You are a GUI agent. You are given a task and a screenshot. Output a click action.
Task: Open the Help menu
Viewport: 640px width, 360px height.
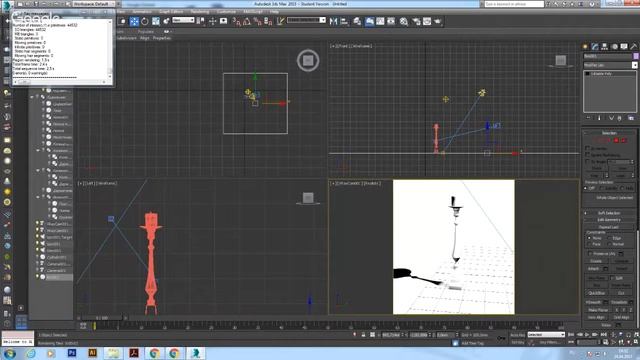tap(274, 12)
